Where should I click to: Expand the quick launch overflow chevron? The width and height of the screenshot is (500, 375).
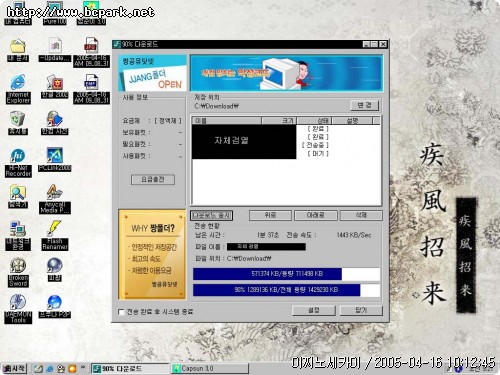click(83, 367)
